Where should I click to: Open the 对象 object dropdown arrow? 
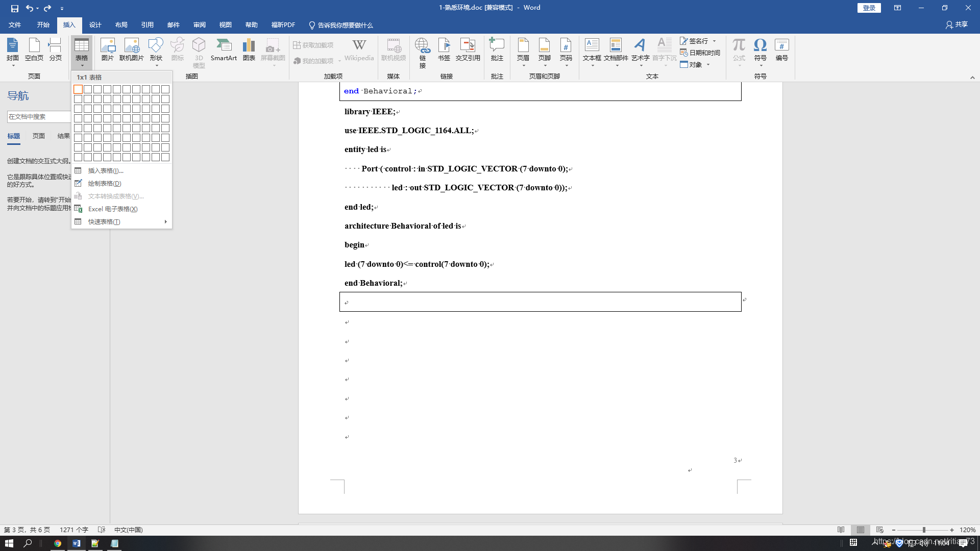(708, 65)
